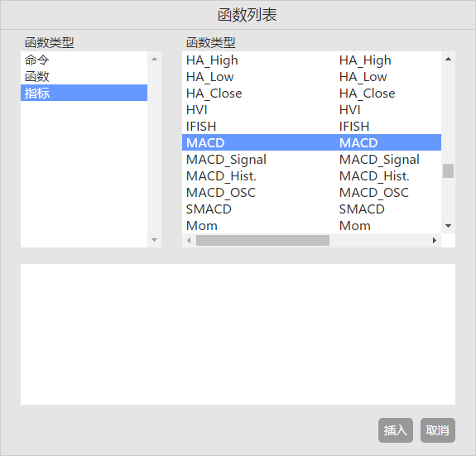Select the Mom indicator entry

click(311, 225)
